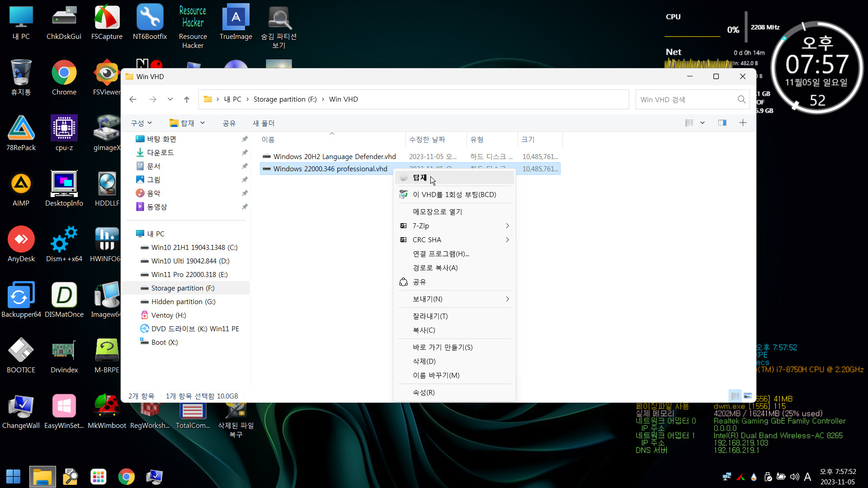The width and height of the screenshot is (868, 488).
Task: Open recent locations dropdown arrow
Action: pyautogui.click(x=170, y=99)
